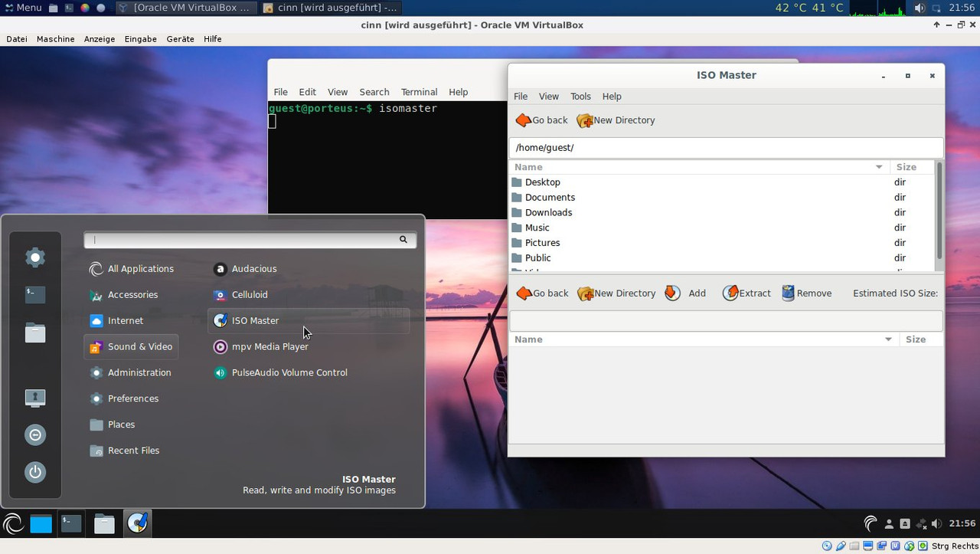Click the Add button in ISO Master
This screenshot has height=554, width=980.
(685, 293)
